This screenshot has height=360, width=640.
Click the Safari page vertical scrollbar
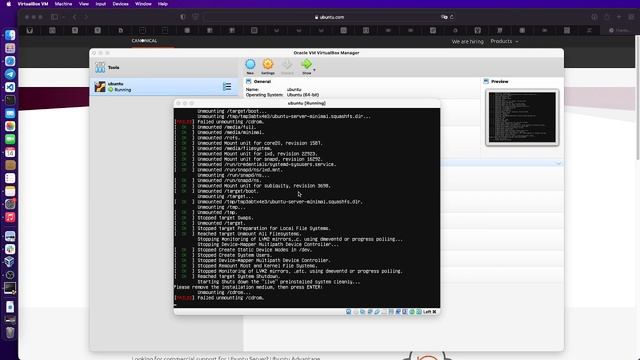click(x=638, y=98)
